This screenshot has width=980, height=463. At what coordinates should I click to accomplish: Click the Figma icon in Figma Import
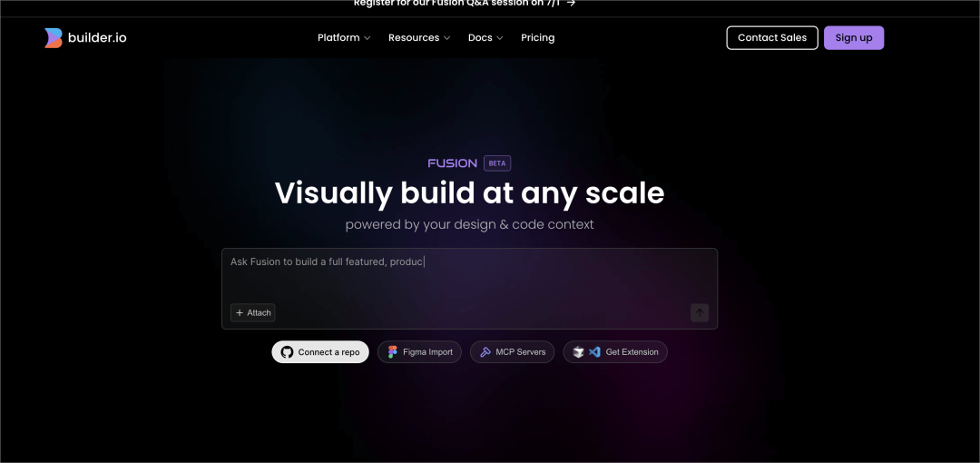[393, 352]
